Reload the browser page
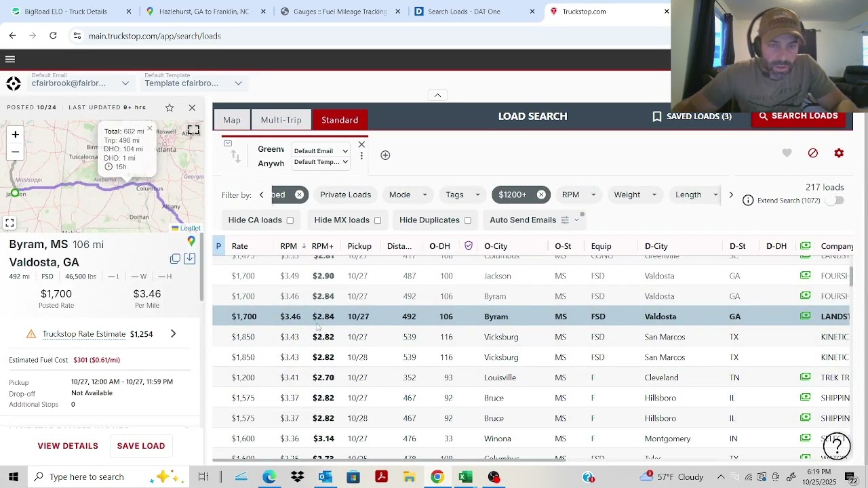 coord(53,35)
